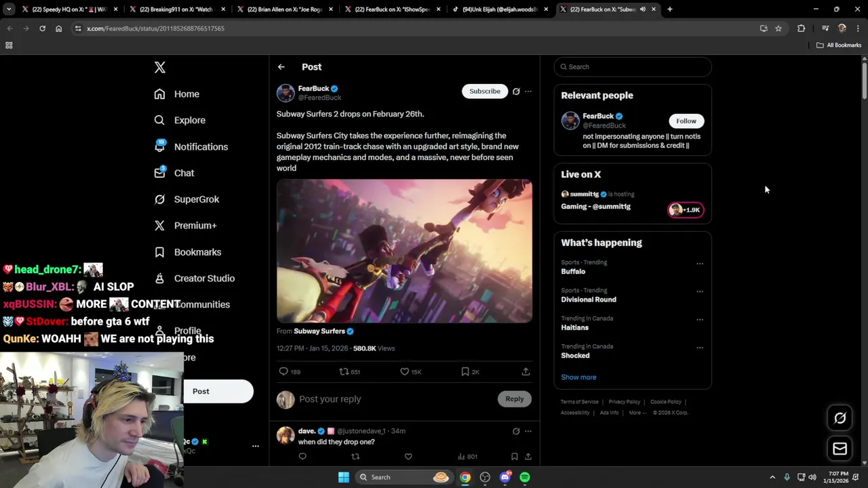Open Terms of Service link
Image resolution: width=868 pixels, height=488 pixels.
click(x=580, y=402)
